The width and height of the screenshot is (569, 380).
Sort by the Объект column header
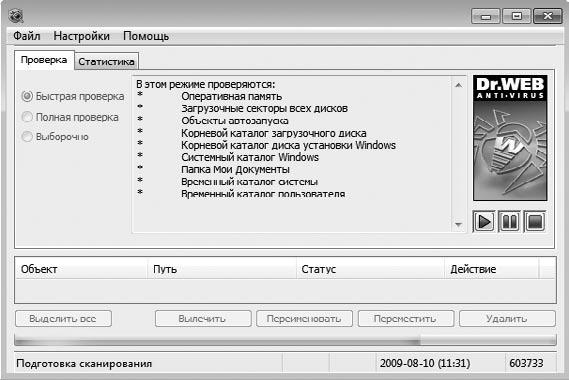(81, 269)
